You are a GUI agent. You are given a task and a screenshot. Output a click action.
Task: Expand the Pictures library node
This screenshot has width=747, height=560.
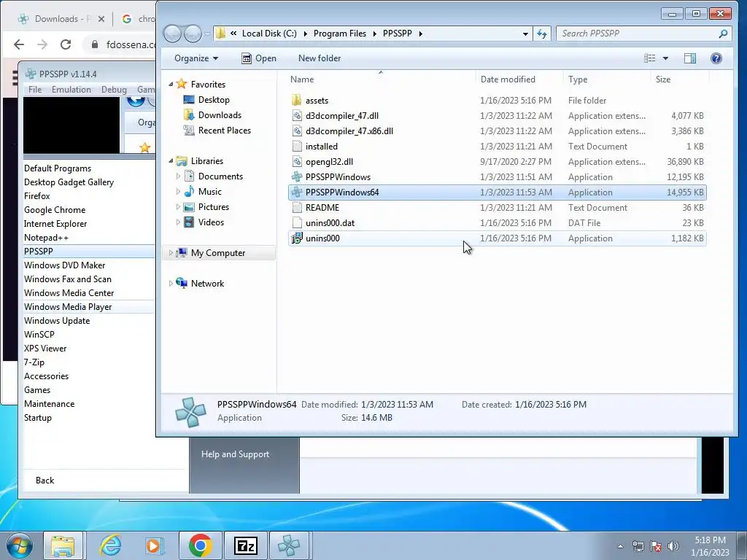point(178,206)
